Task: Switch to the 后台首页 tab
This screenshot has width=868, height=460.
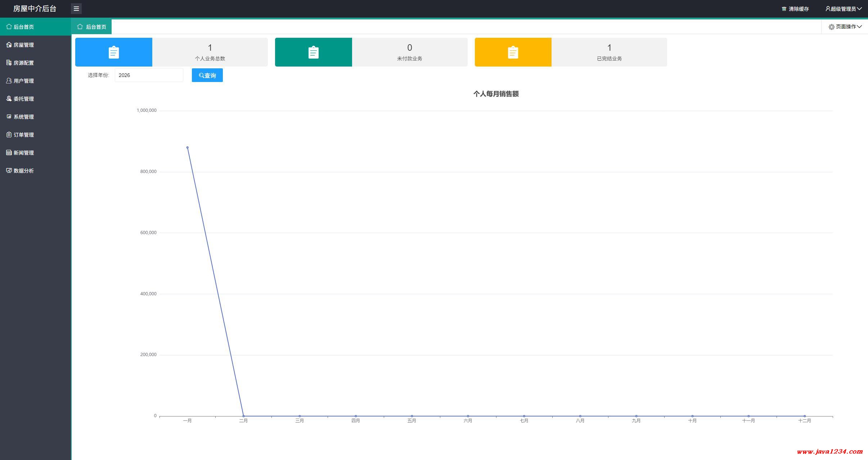Action: coord(92,27)
